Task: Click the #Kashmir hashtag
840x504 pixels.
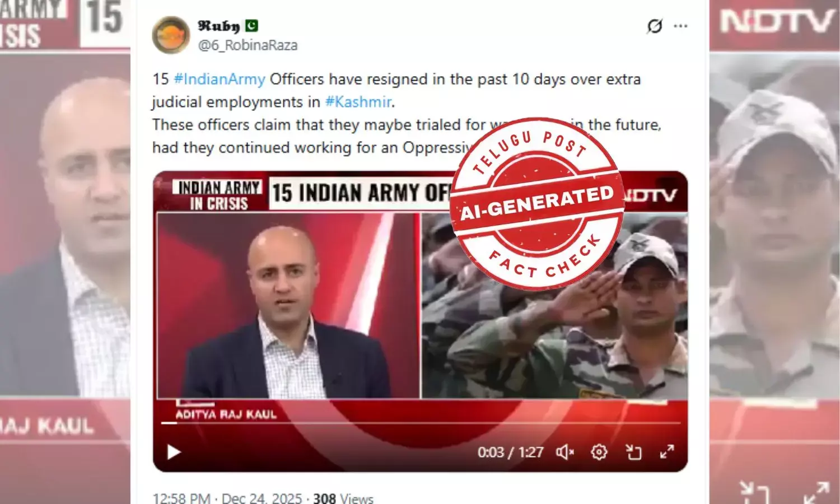Action: pos(358,102)
